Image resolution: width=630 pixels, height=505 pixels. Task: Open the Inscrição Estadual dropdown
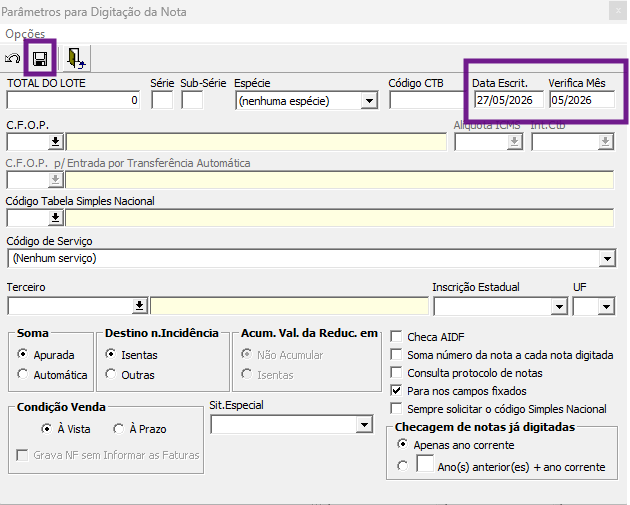tap(559, 307)
